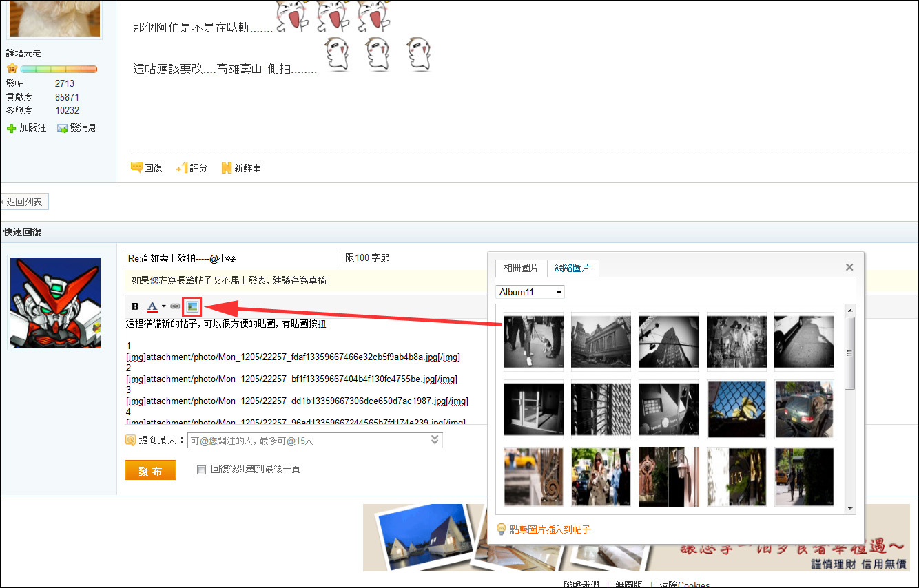This screenshot has width=919, height=588.
Task: Click the insert image icon in editor toolbar
Action: [192, 306]
